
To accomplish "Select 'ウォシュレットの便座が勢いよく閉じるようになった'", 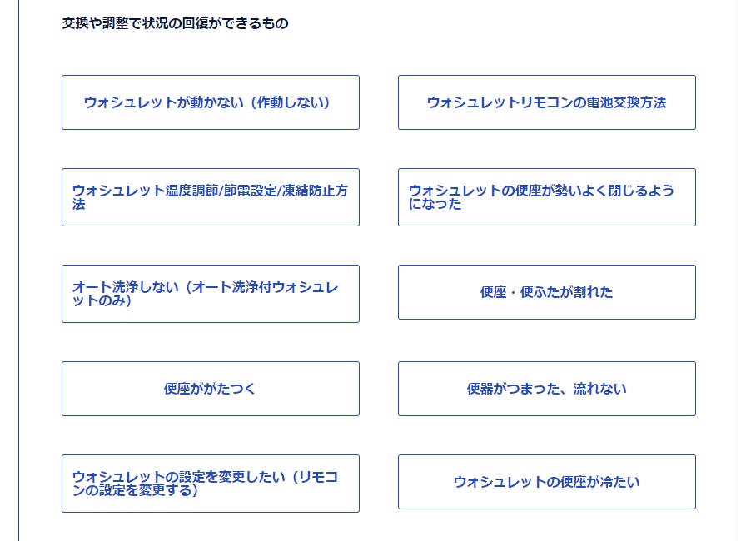I will pyautogui.click(x=546, y=197).
